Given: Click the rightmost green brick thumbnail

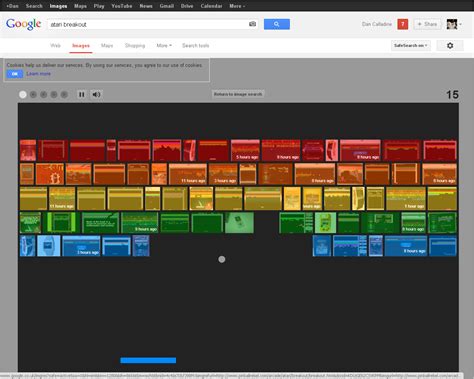Looking at the screenshot, I should point(442,223).
